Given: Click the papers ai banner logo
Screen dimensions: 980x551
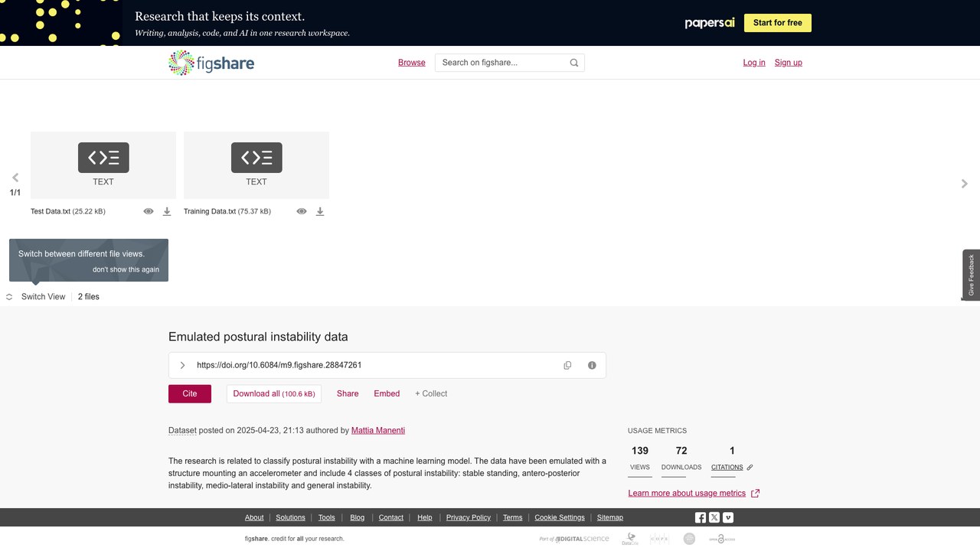Looking at the screenshot, I should coord(710,23).
